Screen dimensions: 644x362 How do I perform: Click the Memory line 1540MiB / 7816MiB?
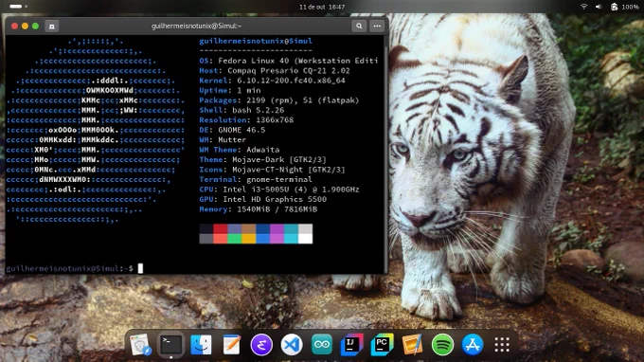coord(258,209)
